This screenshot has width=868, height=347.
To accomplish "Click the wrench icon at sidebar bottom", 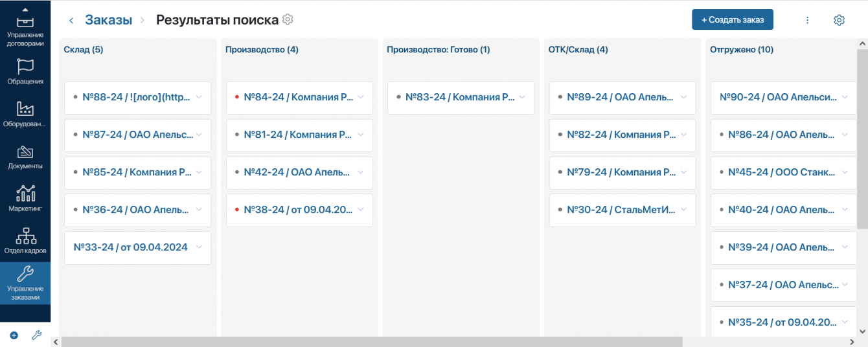I will pos(37,335).
